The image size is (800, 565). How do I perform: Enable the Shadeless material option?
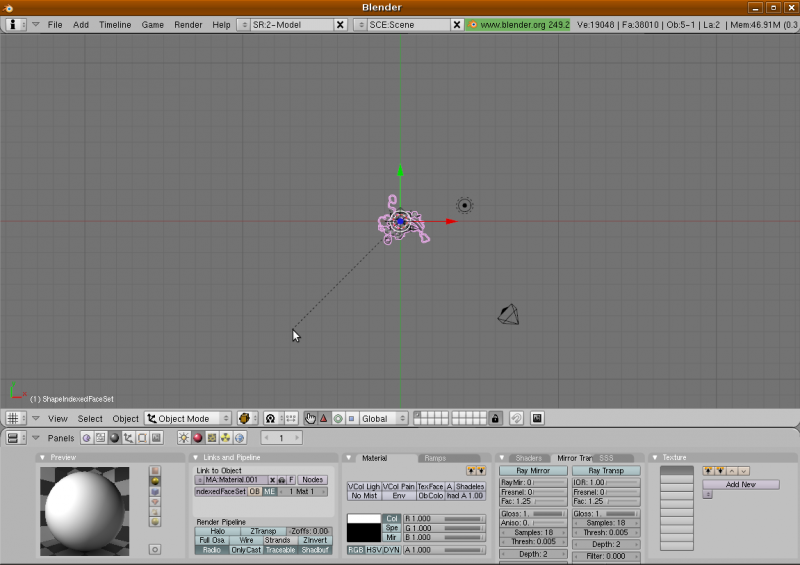point(470,486)
